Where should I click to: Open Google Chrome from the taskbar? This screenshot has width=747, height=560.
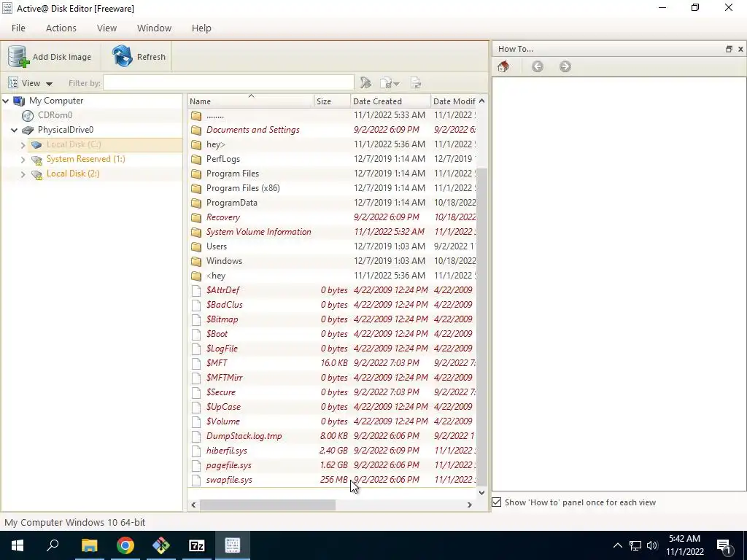coord(125,545)
